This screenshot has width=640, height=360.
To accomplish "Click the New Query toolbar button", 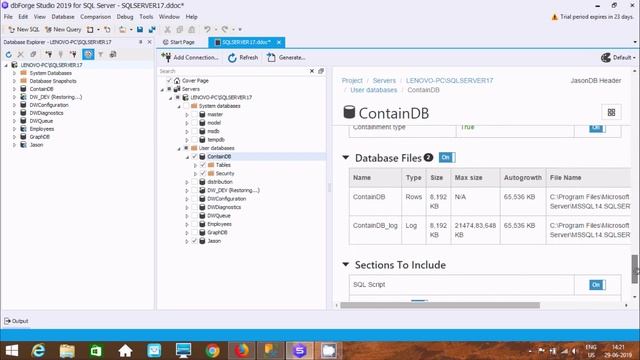I will 63,29.
